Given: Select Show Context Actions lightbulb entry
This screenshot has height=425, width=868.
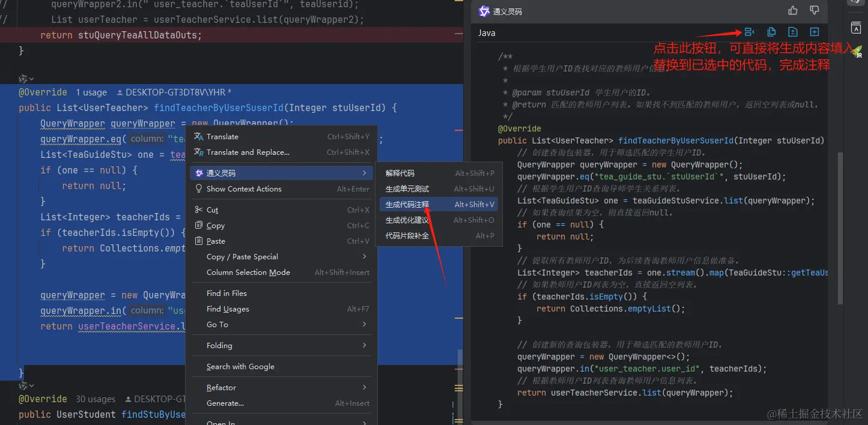Looking at the screenshot, I should 281,188.
